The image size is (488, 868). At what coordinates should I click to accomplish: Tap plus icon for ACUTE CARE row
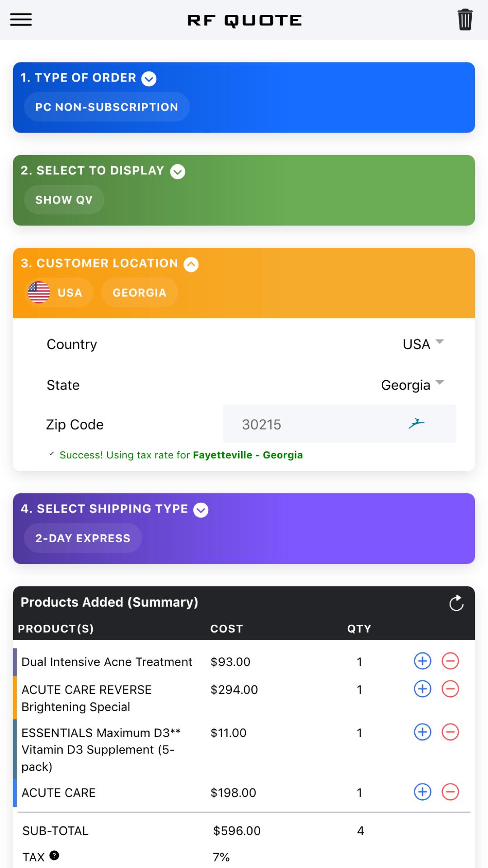422,792
